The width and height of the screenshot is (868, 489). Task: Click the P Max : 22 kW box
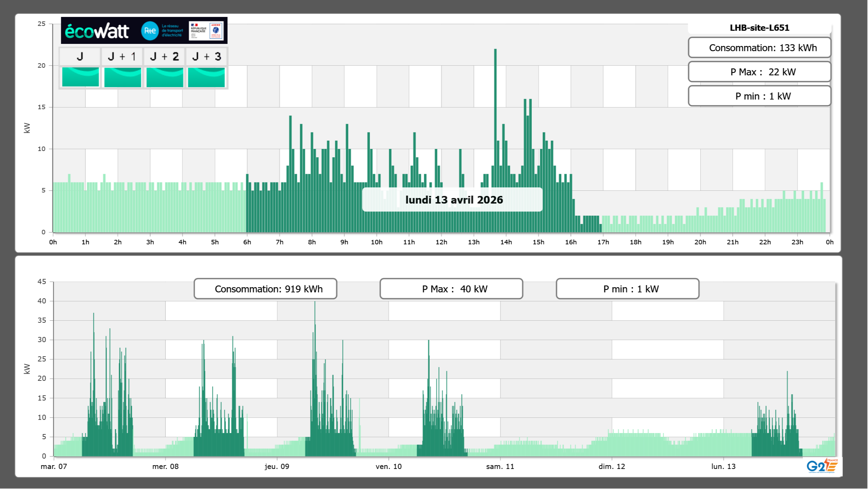[759, 72]
